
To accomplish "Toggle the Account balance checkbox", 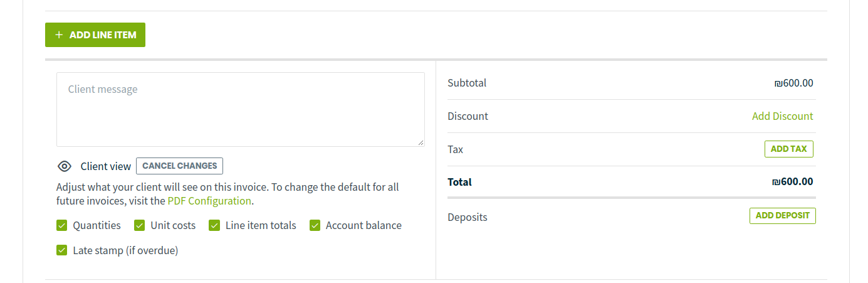I will [x=315, y=225].
